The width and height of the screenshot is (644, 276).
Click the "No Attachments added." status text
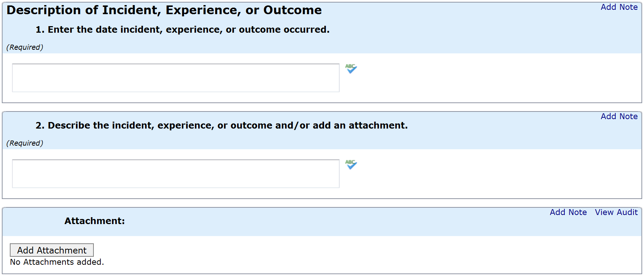[57, 262]
